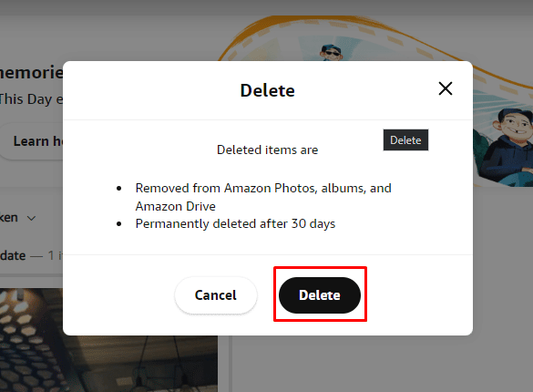
Task: Confirm with the black Delete button
Action: click(320, 295)
